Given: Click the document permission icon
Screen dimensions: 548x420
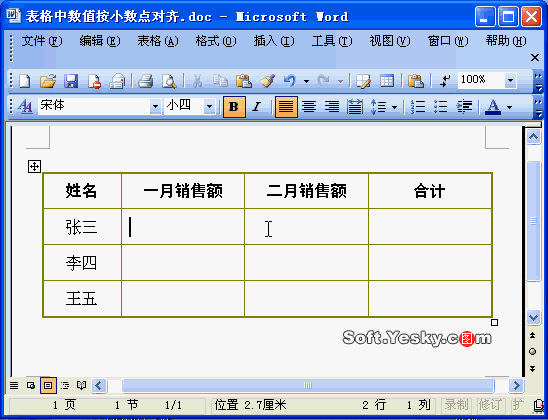Looking at the screenshot, I should pyautogui.click(x=94, y=81).
